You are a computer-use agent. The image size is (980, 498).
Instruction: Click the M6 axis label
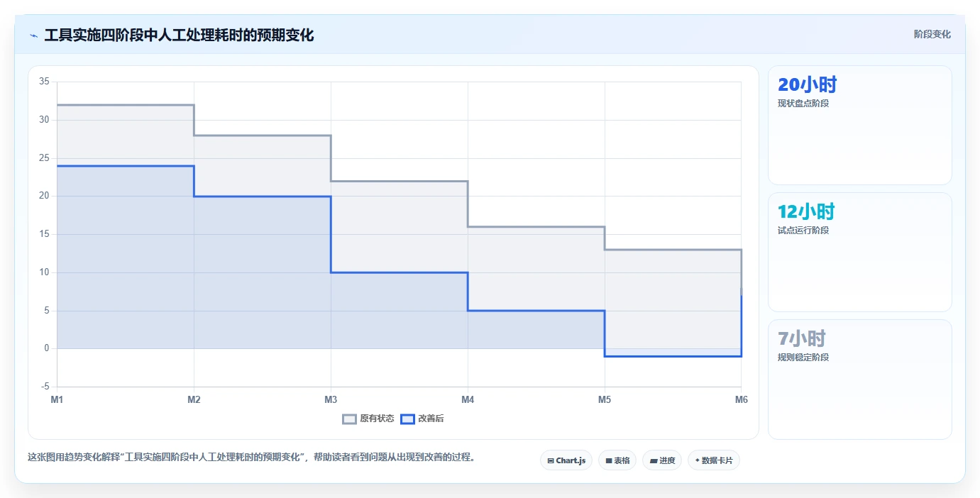[x=741, y=399]
